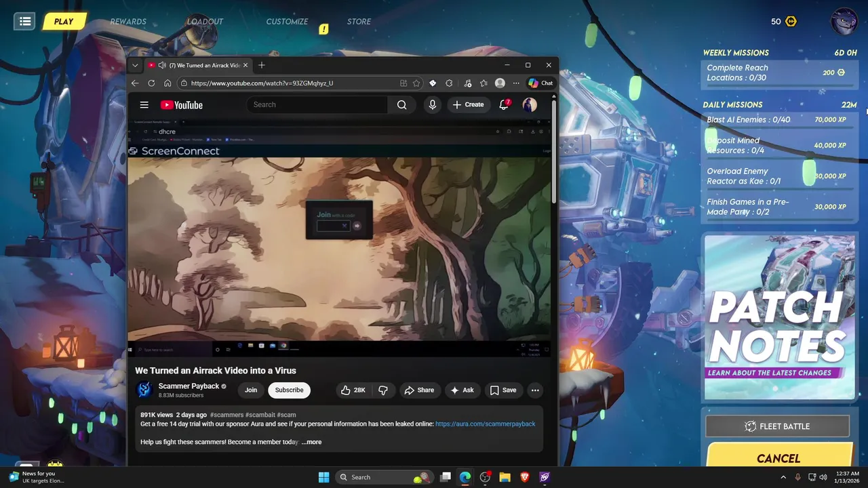Click the FLEET BATTLE button

tap(777, 426)
